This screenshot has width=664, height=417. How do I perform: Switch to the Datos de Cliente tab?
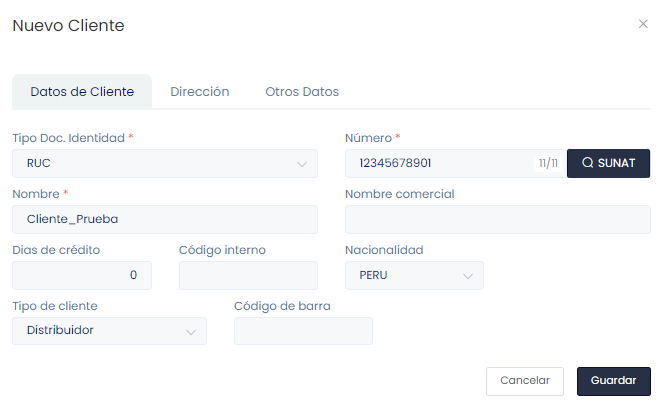coord(82,91)
